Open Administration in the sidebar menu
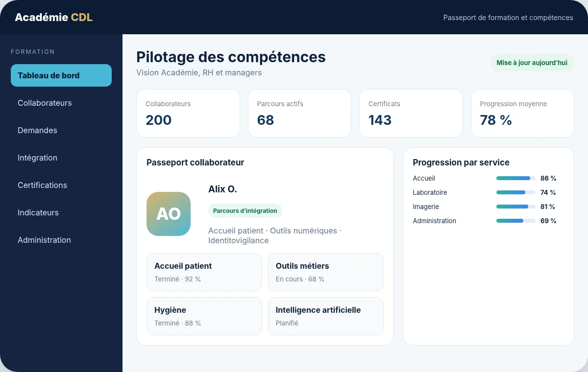588x372 pixels. (x=61, y=240)
